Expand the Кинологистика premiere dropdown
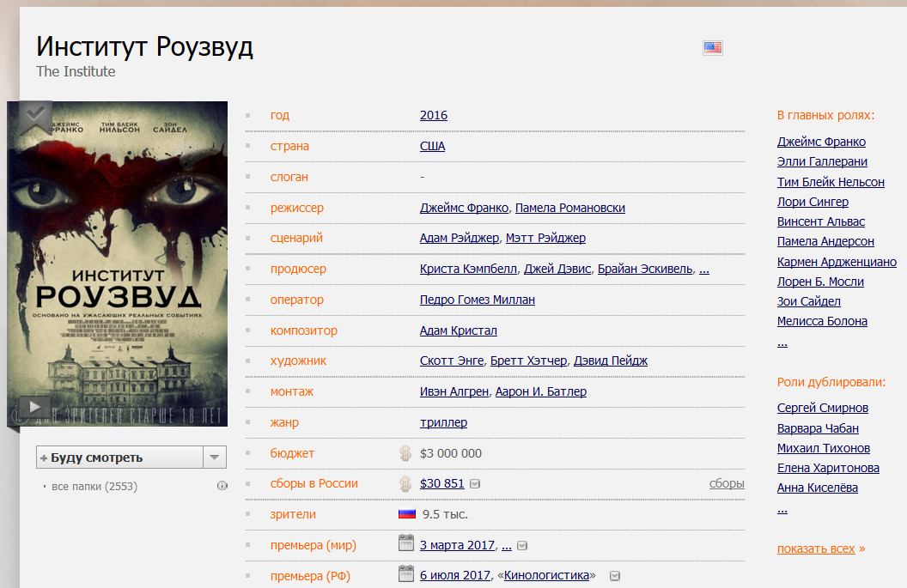This screenshot has width=907, height=588. (614, 576)
